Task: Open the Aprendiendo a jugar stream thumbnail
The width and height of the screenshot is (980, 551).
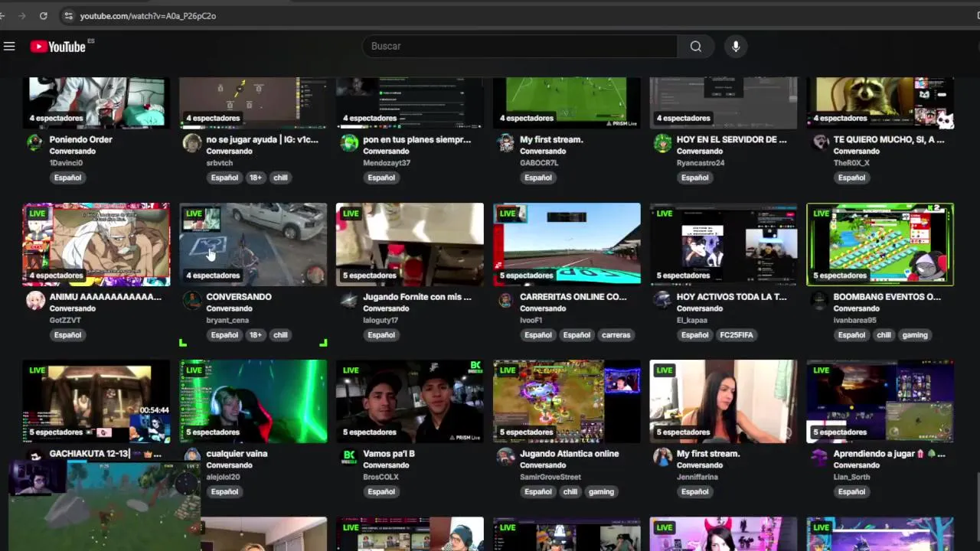Action: [x=880, y=401]
